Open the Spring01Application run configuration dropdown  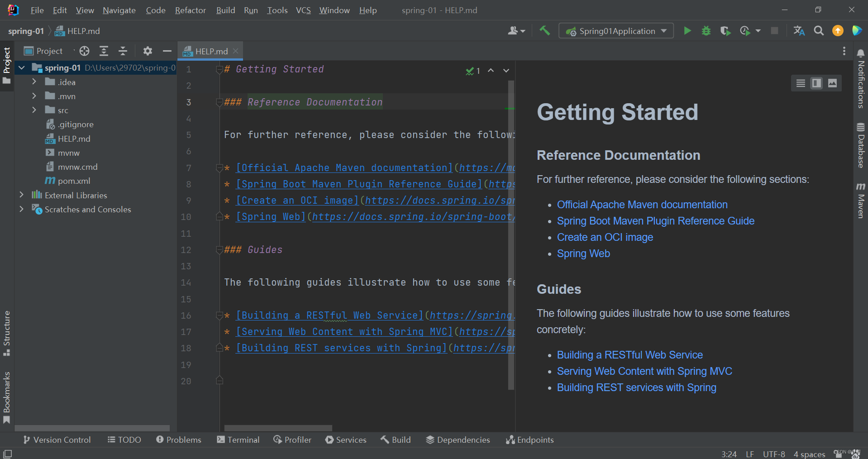click(616, 31)
